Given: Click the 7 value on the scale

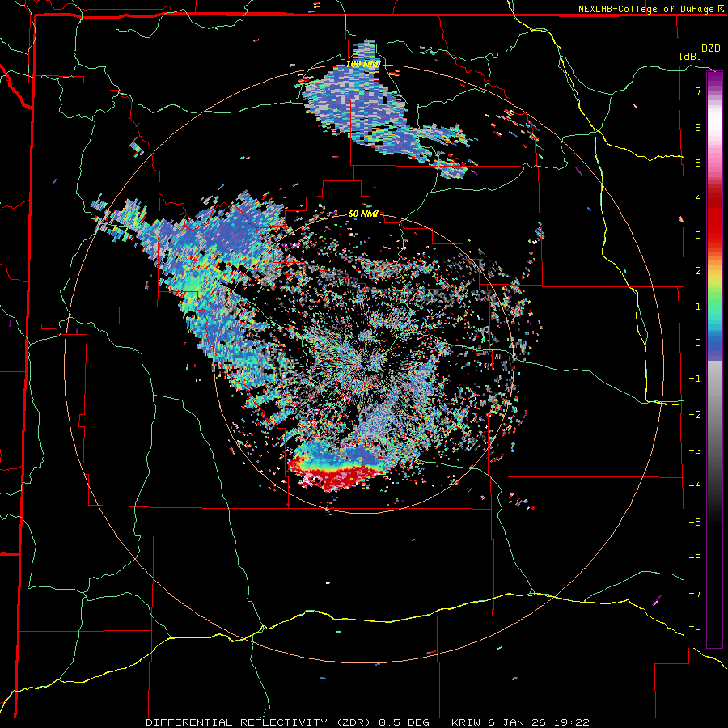Looking at the screenshot, I should point(698,91).
